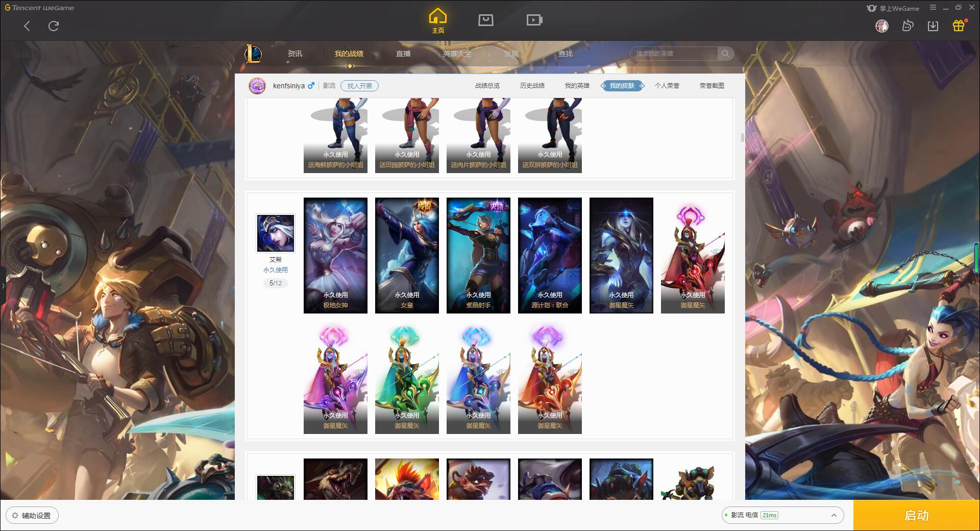Open the 源计划：联合 skin card
The image size is (980, 531).
point(550,255)
